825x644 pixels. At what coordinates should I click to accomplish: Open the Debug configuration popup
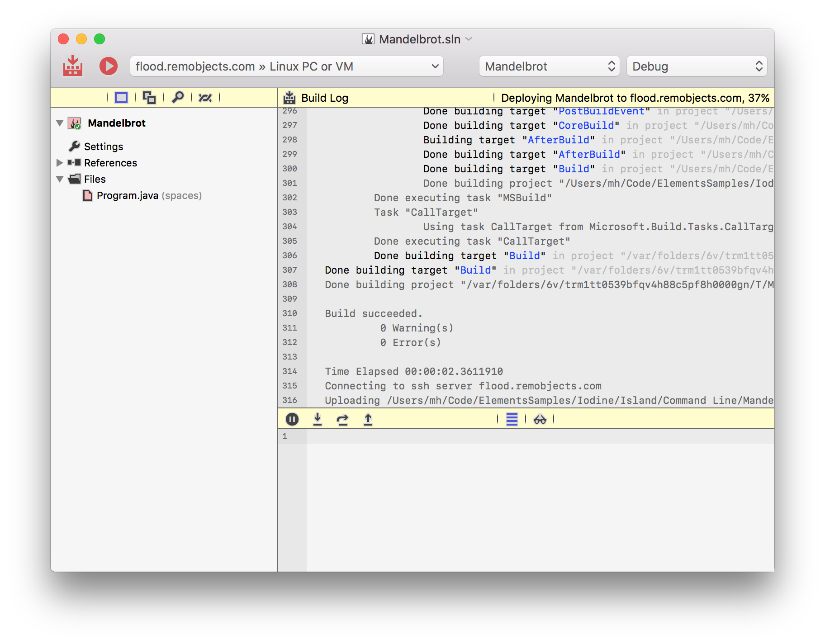pos(697,66)
